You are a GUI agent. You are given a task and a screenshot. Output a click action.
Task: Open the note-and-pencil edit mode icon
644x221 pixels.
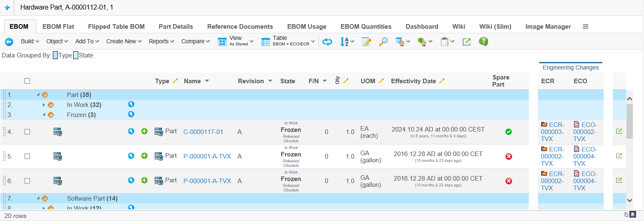pyautogui.click(x=366, y=42)
